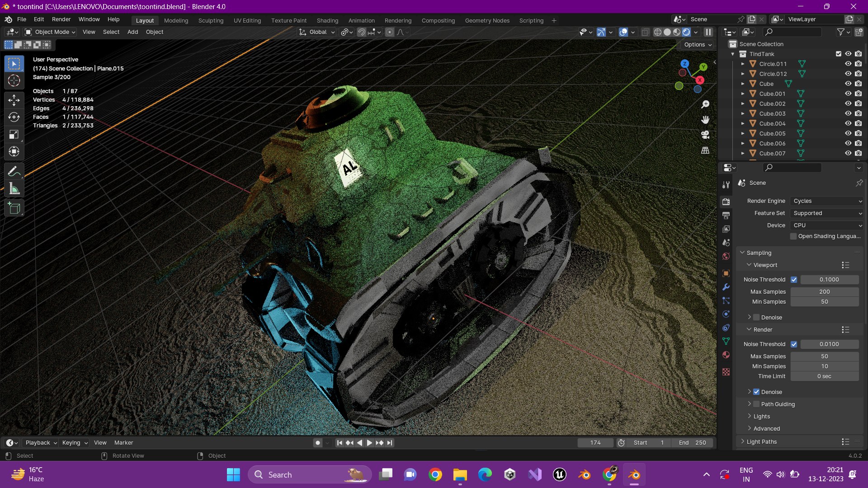The height and width of the screenshot is (488, 868).
Task: Hide Circle.011 in viewport
Action: [x=848, y=64]
